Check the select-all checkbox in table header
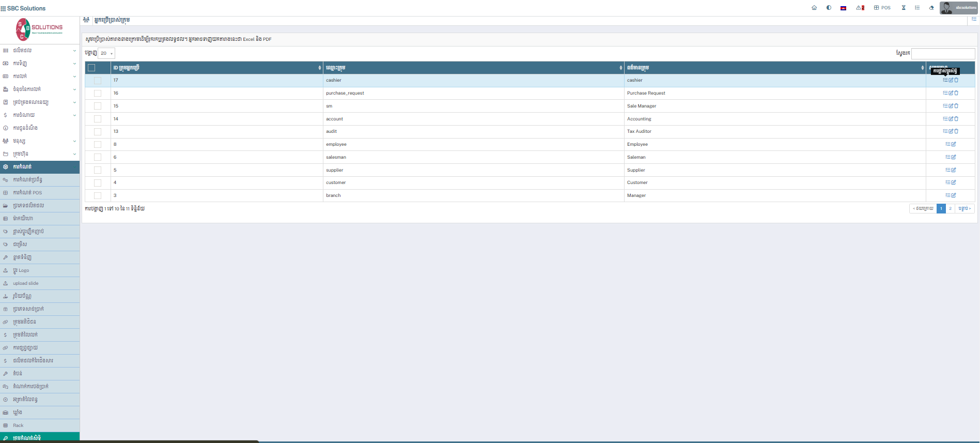 click(x=91, y=68)
